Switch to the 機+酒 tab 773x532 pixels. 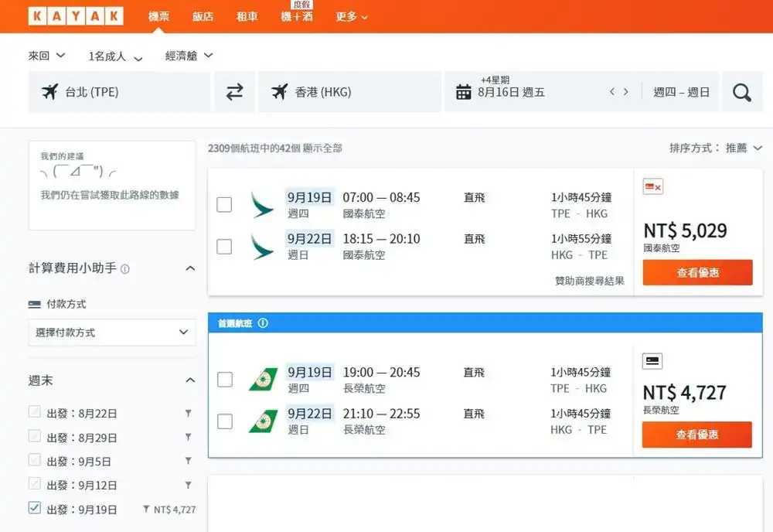tap(297, 17)
